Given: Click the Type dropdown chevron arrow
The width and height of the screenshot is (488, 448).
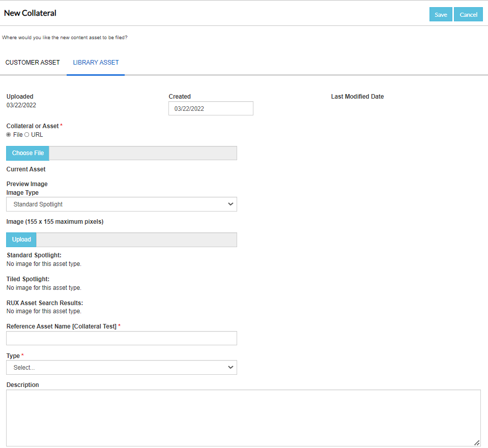Looking at the screenshot, I should point(231,368).
